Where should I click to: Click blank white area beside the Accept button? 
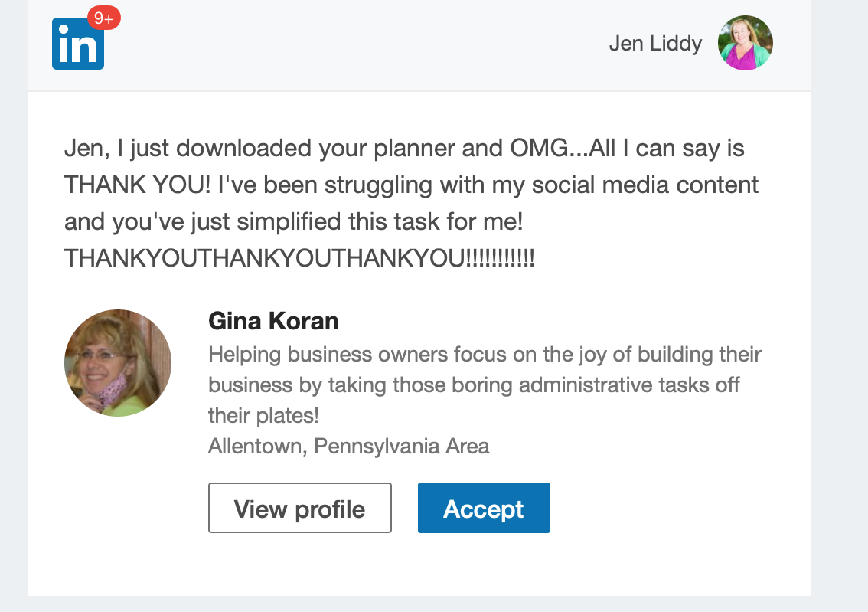click(674, 508)
